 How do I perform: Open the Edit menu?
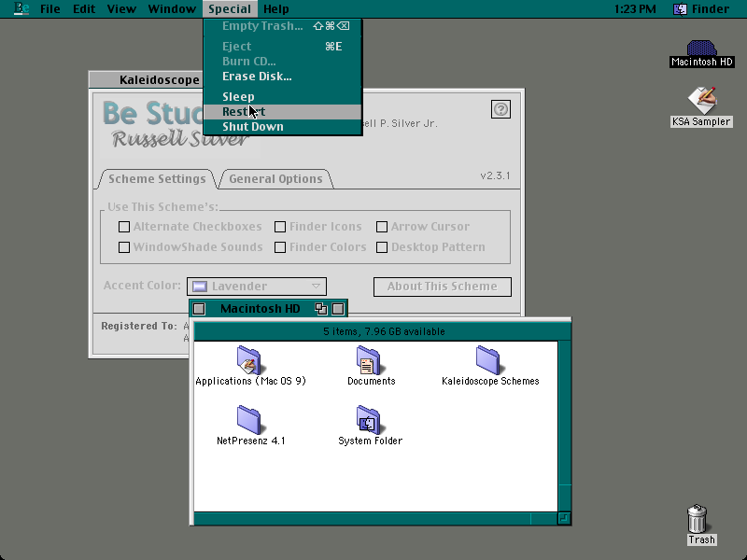click(x=84, y=8)
